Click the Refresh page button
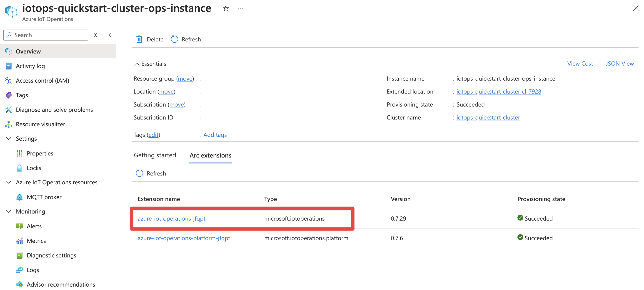This screenshot has height=290, width=644. coord(186,39)
